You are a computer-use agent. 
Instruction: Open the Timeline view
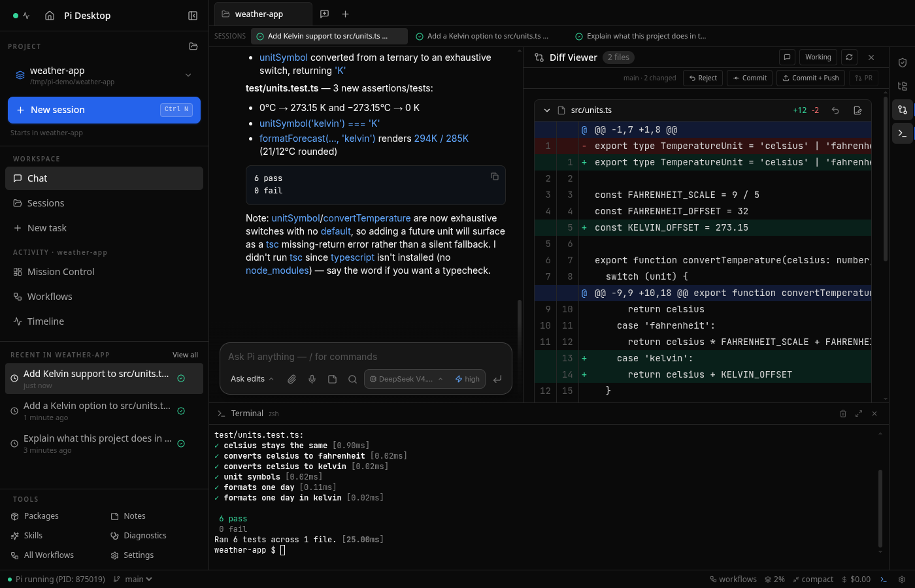click(x=104, y=321)
